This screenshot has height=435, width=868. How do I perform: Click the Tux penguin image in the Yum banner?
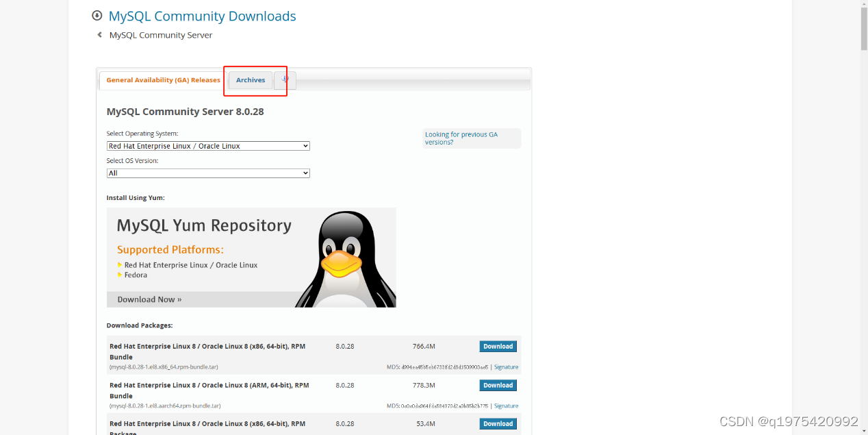pyautogui.click(x=346, y=259)
